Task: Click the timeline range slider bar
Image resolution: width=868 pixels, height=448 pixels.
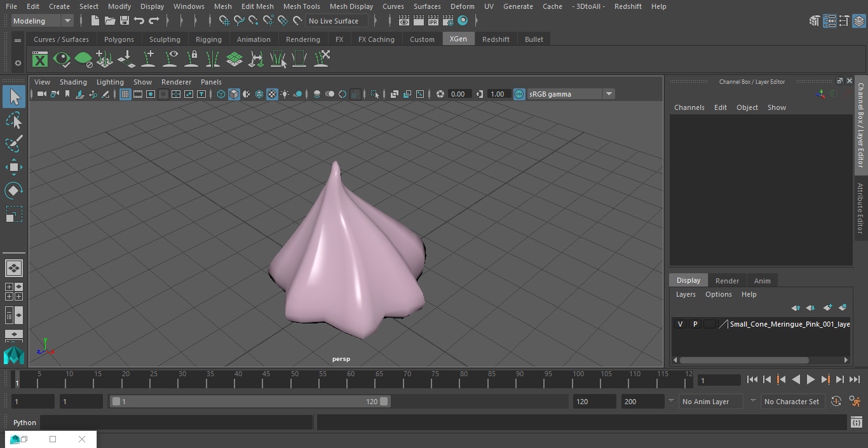Action: click(x=250, y=402)
